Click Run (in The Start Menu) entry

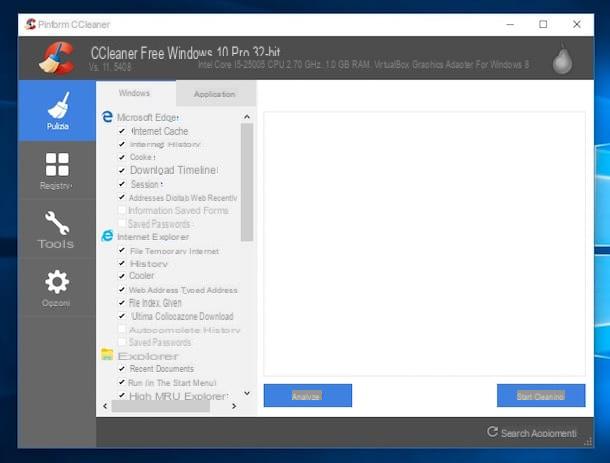pyautogui.click(x=172, y=383)
